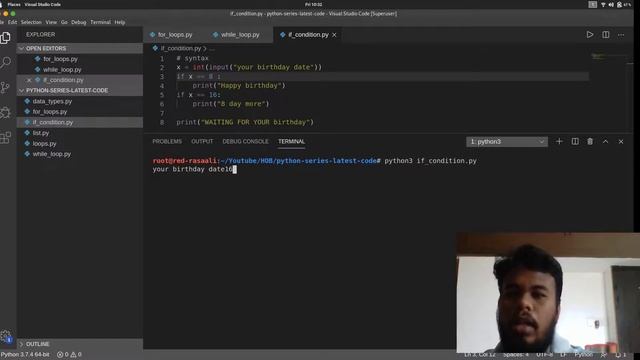Place cursor on line 2 input statement

click(249, 67)
